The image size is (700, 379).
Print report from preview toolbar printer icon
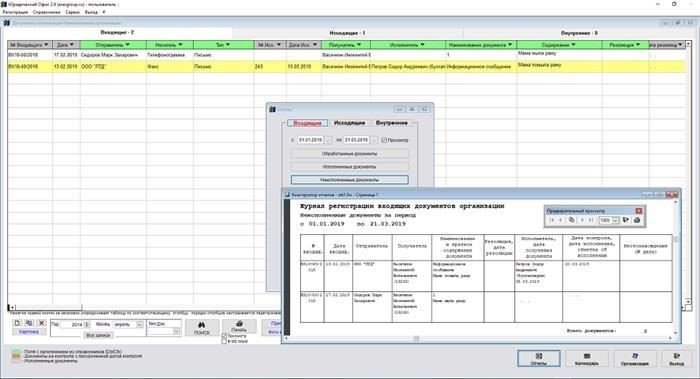click(637, 220)
